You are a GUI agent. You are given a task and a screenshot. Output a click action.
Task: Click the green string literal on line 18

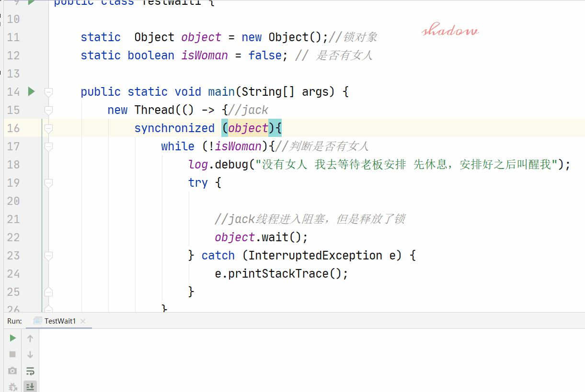[406, 165]
